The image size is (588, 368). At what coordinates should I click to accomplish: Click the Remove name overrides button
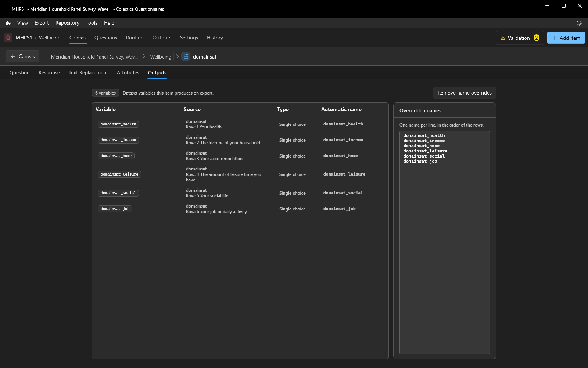(x=465, y=93)
